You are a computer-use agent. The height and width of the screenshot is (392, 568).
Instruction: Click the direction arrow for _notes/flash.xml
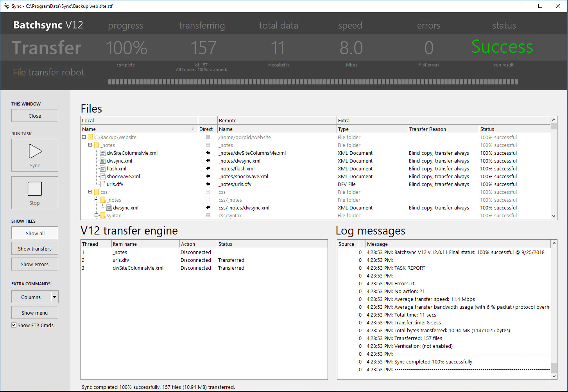208,168
